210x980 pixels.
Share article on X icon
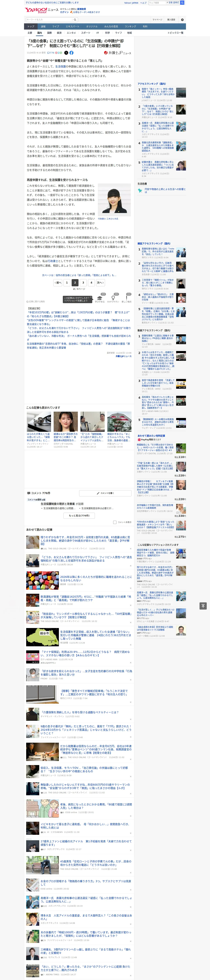(66, 53)
